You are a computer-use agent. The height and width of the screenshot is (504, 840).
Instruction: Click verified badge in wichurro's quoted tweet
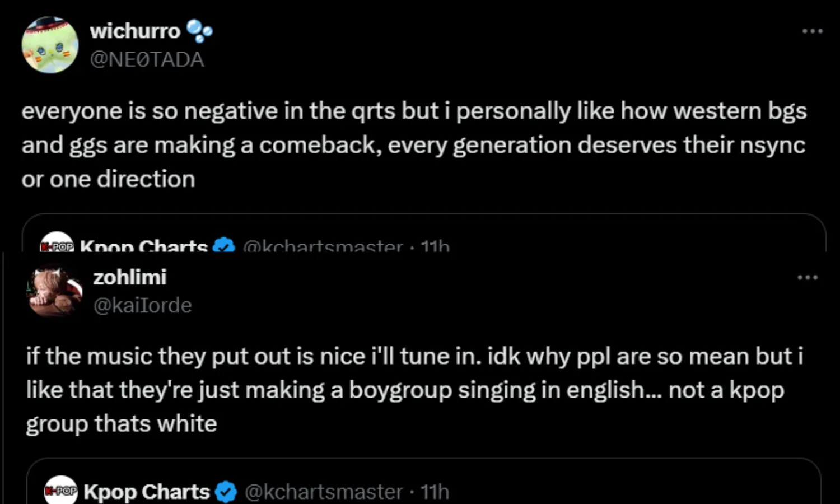coord(224,246)
